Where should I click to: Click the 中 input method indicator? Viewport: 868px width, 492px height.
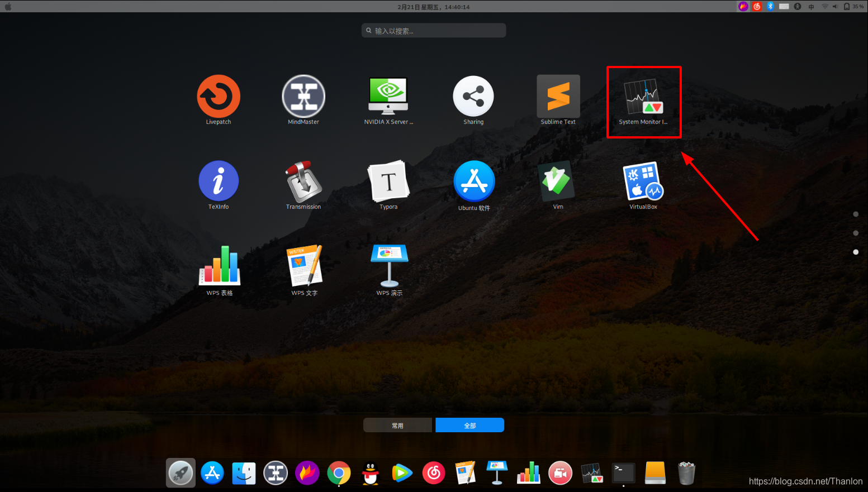811,7
